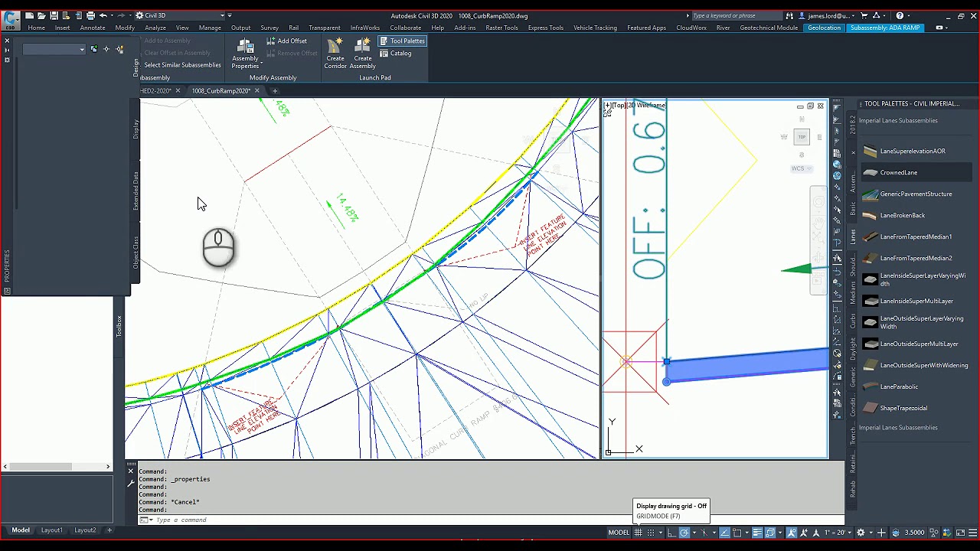Toggle the MODEL space button
Viewport: 980px width, 551px height.
[x=619, y=533]
